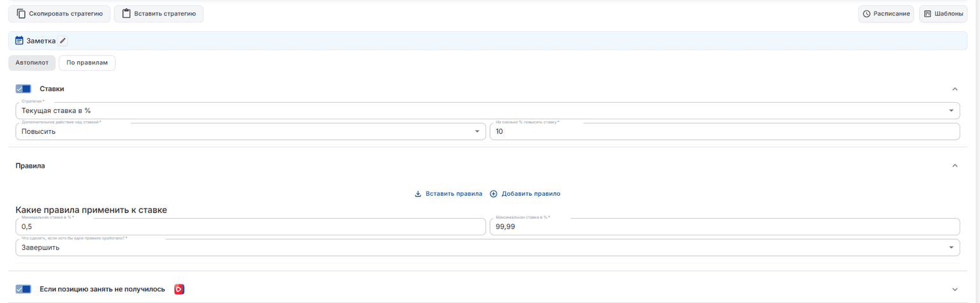Click the Заметка calendar note icon
The width and height of the screenshot is (980, 303).
pos(19,41)
